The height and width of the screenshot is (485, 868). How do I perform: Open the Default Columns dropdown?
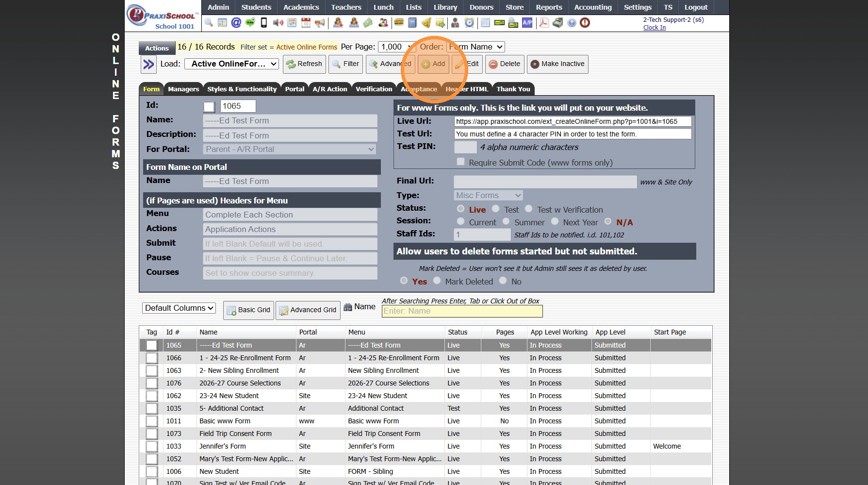tap(179, 308)
